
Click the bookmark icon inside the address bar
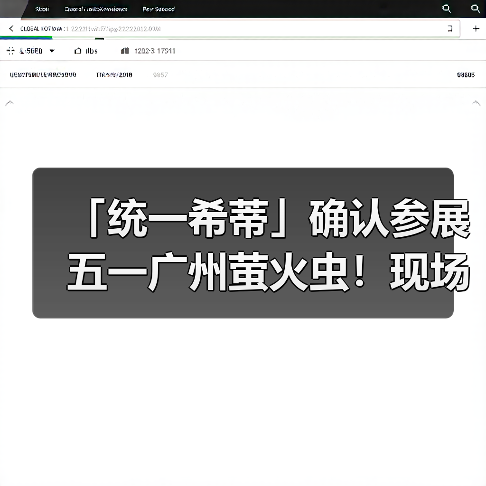(450, 29)
